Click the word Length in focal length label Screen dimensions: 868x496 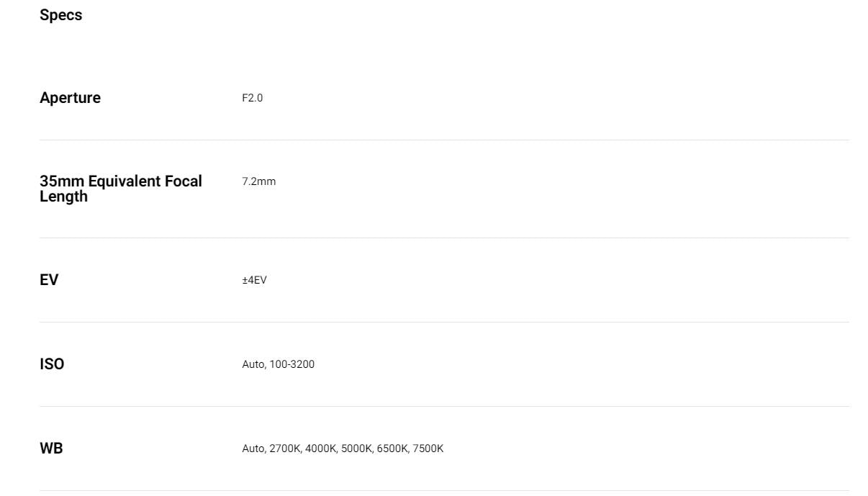point(63,197)
